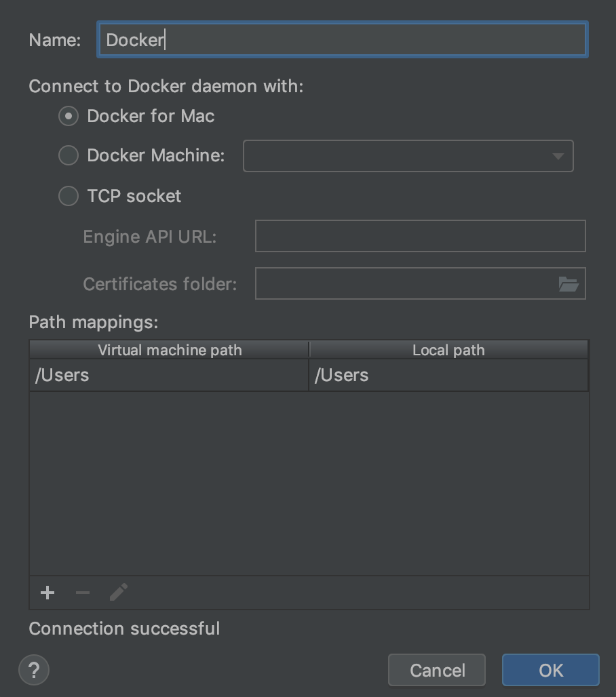Viewport: 616px width, 697px height.
Task: Focus the Engine API URL field
Action: coord(420,236)
